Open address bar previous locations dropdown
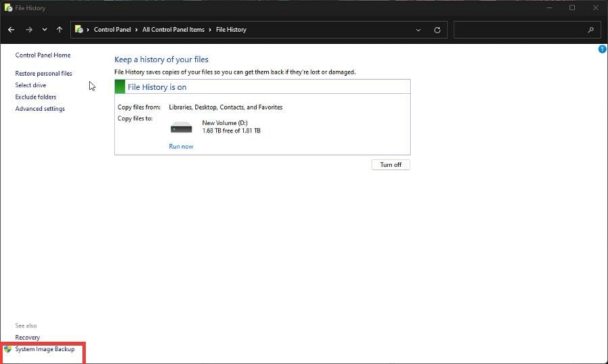Screen dimensions: 608x364 (x=418, y=30)
